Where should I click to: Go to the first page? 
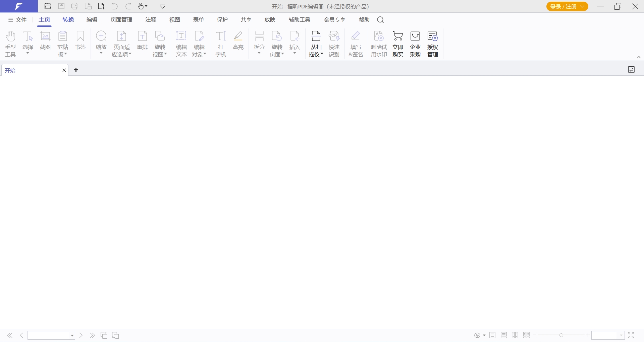10,335
